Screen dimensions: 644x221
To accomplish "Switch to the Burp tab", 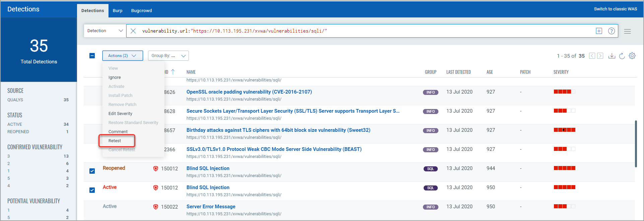I will tap(118, 11).
